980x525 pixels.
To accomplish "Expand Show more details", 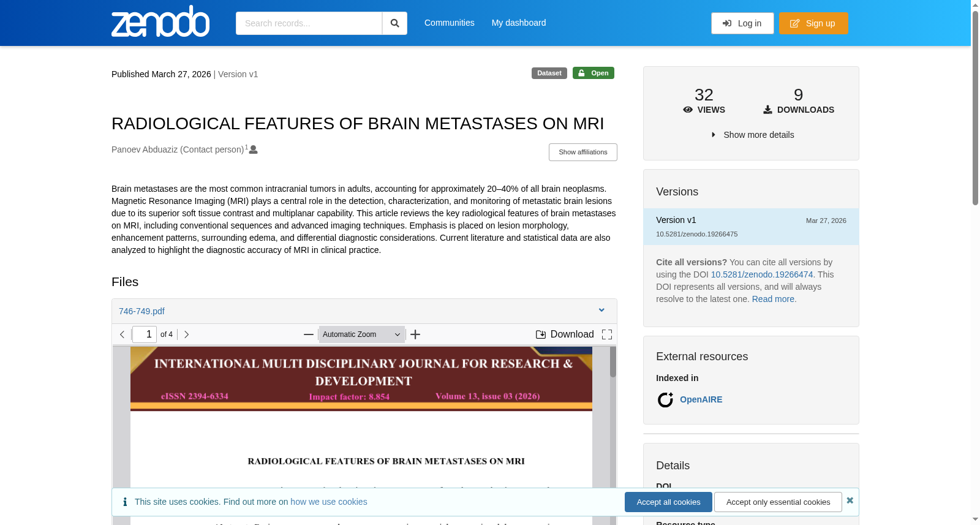I will tap(752, 135).
